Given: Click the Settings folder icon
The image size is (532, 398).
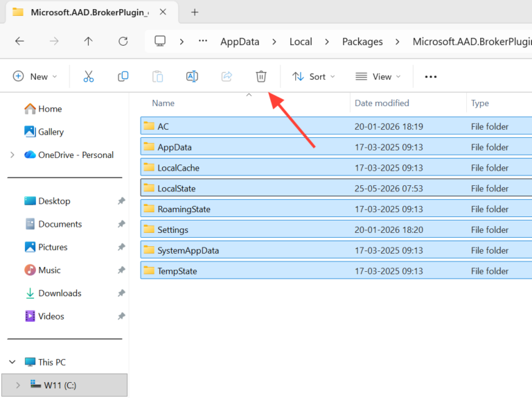Looking at the screenshot, I should [x=149, y=230].
